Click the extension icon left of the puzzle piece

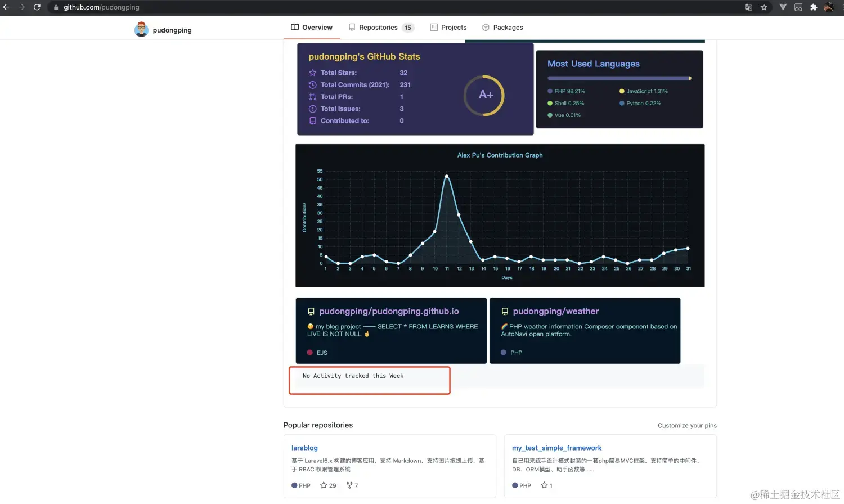point(798,7)
